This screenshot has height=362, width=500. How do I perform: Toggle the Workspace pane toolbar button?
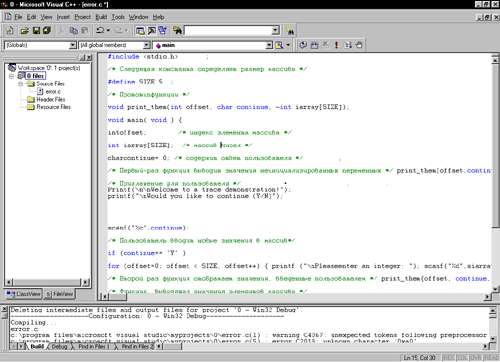[140, 31]
